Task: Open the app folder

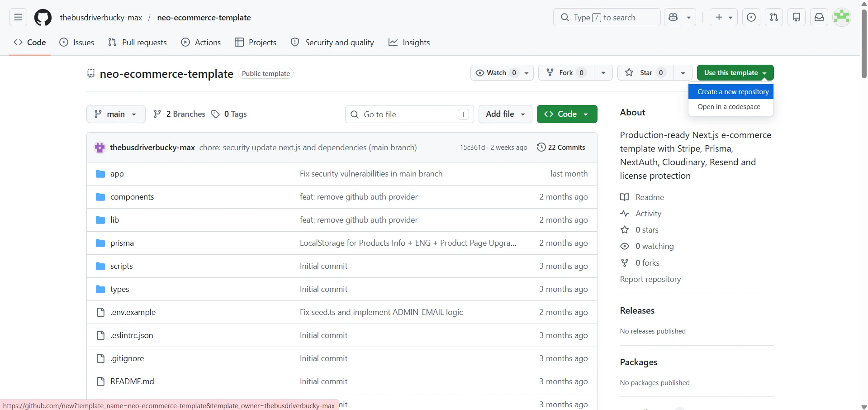Action: pos(117,174)
